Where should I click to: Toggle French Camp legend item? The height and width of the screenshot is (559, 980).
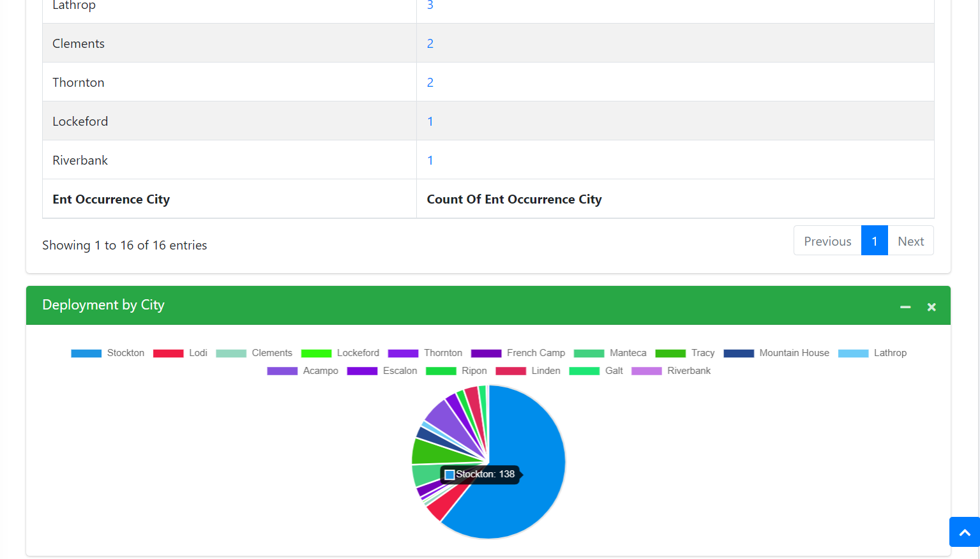coord(518,353)
